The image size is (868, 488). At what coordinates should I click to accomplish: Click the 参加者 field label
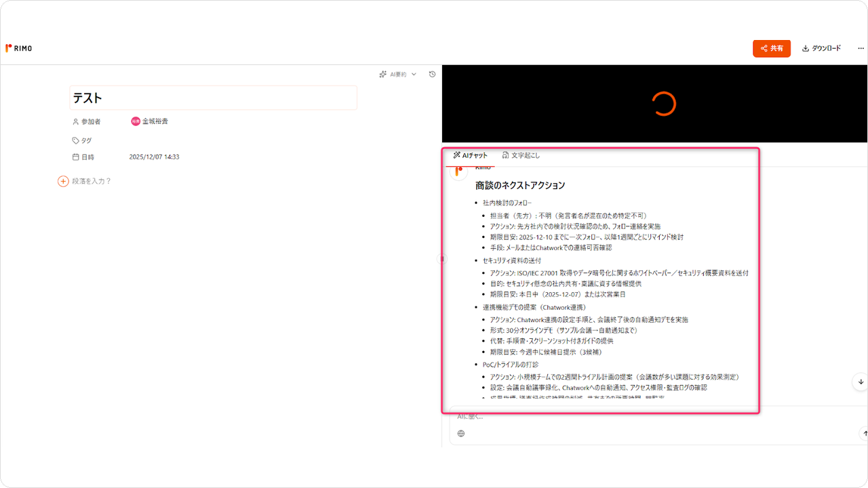coord(91,121)
